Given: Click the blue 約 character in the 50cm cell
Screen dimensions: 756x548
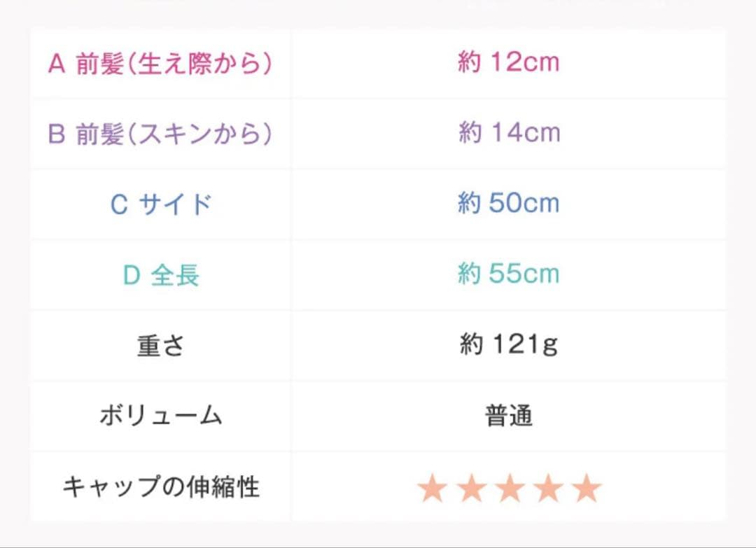Looking at the screenshot, I should [470, 204].
